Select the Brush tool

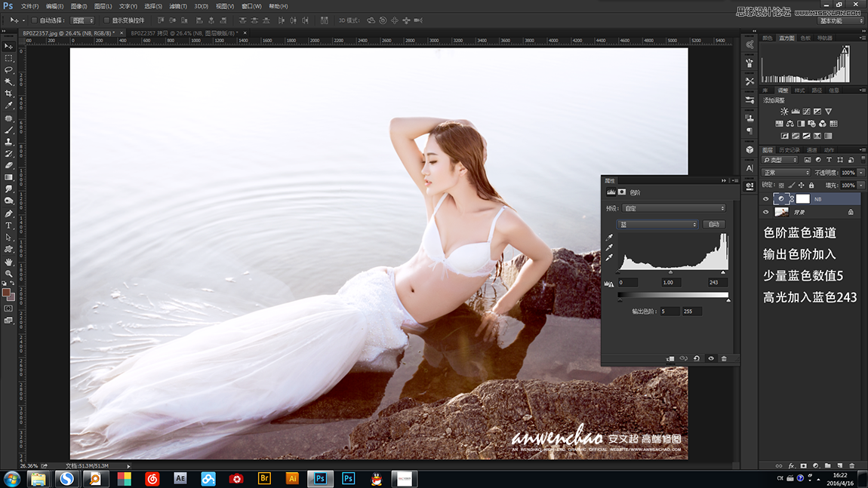8,130
